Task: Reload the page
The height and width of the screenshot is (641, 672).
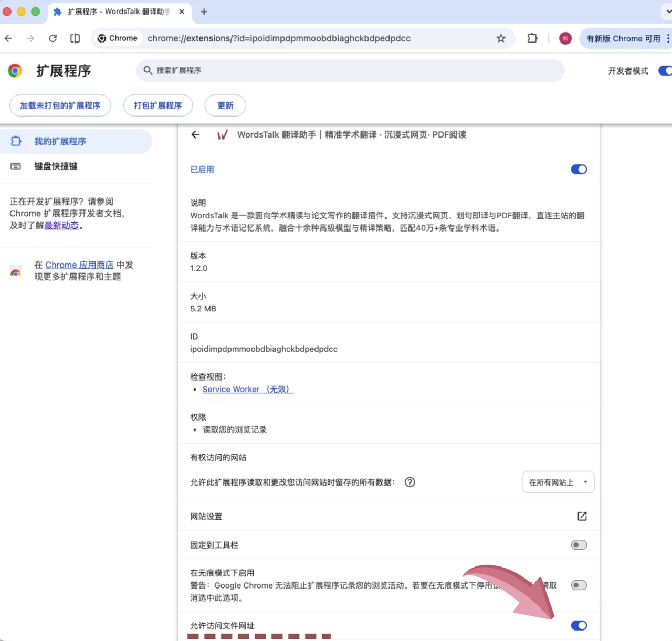Action: point(52,38)
